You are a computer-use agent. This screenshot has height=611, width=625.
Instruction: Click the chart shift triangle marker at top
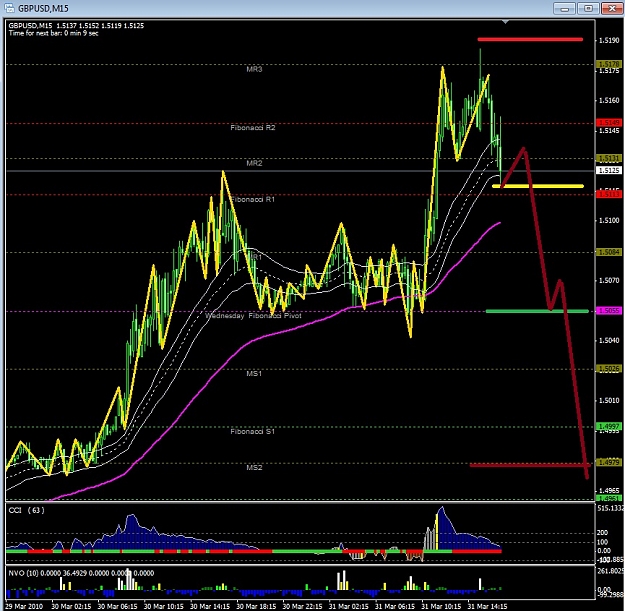(x=505, y=22)
